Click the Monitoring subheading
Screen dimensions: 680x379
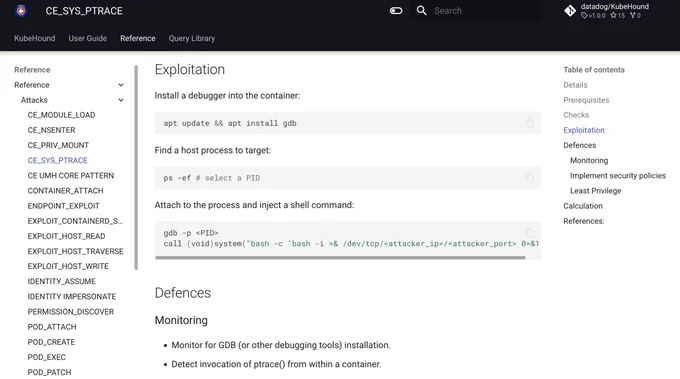click(x=181, y=320)
